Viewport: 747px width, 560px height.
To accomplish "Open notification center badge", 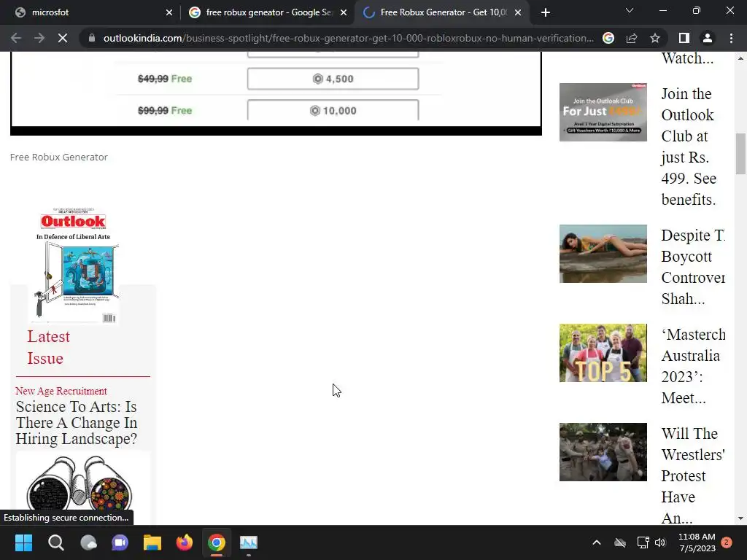I will tap(727, 542).
